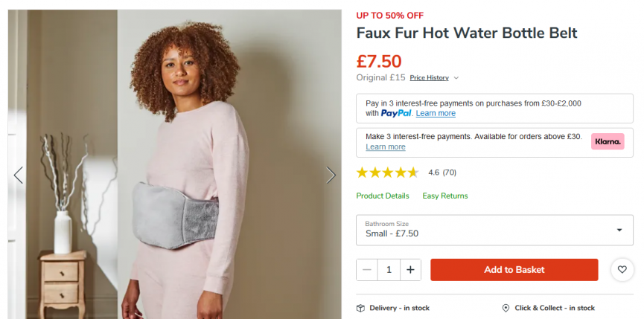This screenshot has height=319, width=644.
Task: Increase quantity with the plus button
Action: pos(410,270)
